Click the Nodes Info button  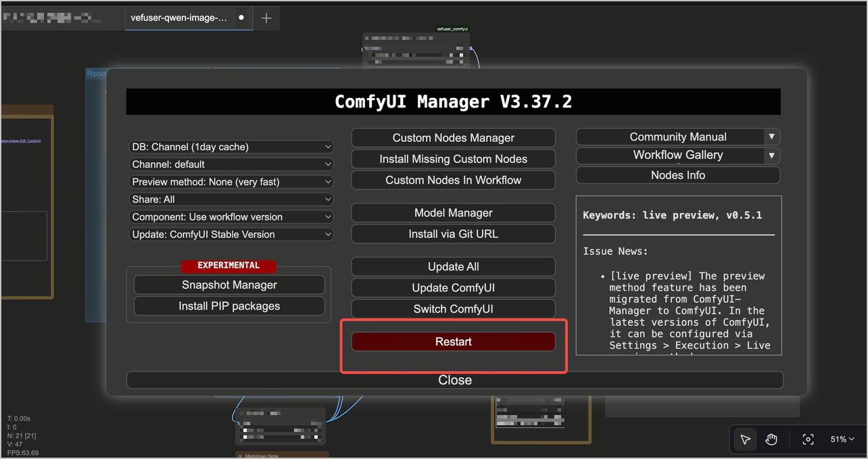(x=678, y=175)
